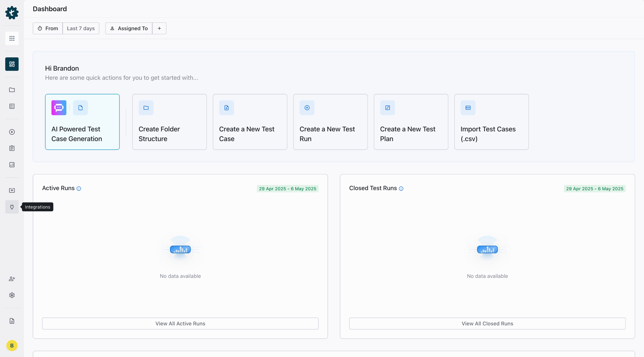
Task: Open the Last 7 days date dropdown
Action: [81, 28]
